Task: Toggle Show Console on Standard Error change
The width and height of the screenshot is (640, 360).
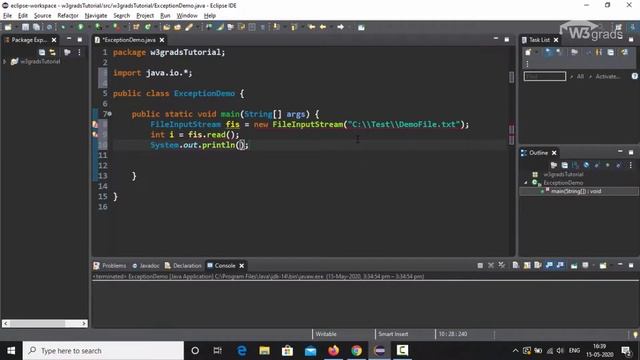Action: pos(560,266)
